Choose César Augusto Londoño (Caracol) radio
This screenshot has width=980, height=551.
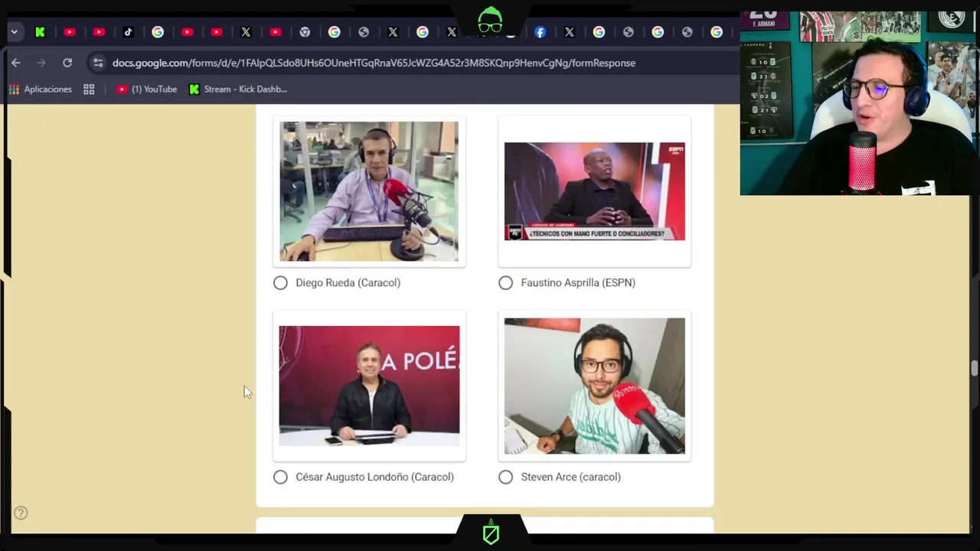coord(280,478)
